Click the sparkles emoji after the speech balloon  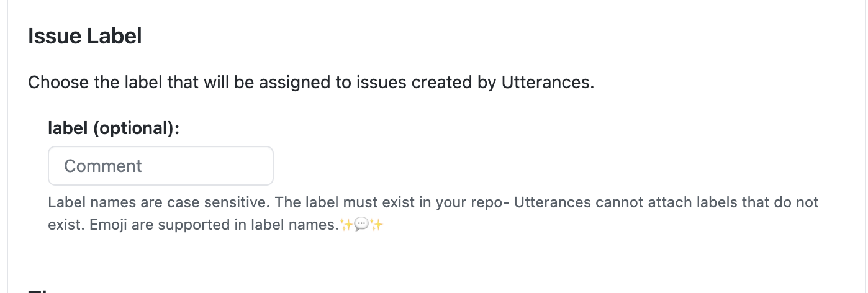tap(376, 225)
